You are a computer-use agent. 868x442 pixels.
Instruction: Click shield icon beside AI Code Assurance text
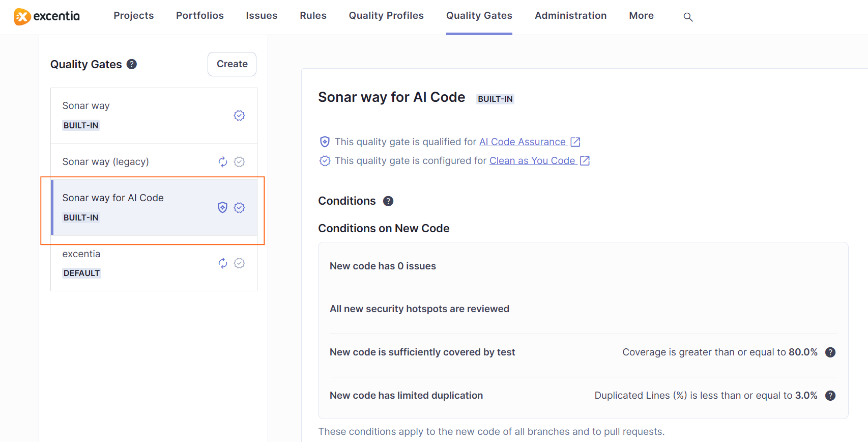(x=325, y=142)
